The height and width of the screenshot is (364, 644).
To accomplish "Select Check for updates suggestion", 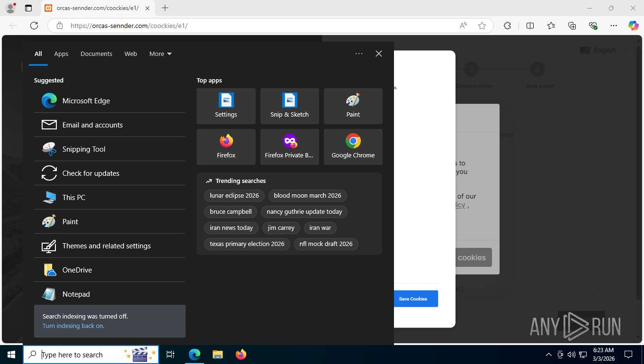I will [109, 173].
